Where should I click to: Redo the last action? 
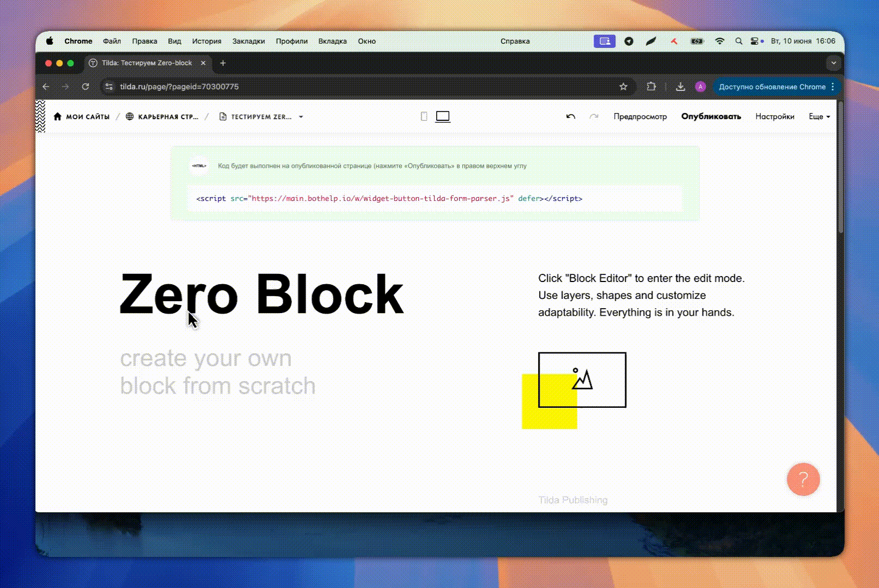pyautogui.click(x=594, y=117)
